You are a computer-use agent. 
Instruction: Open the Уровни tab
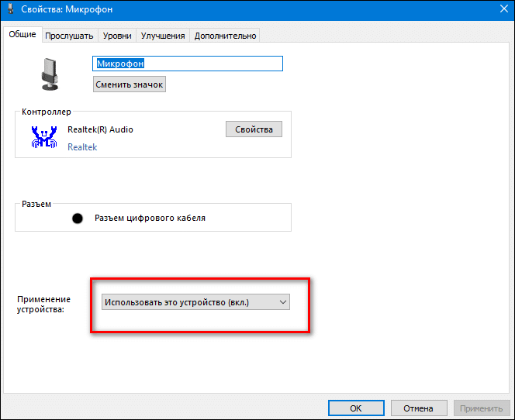(117, 36)
